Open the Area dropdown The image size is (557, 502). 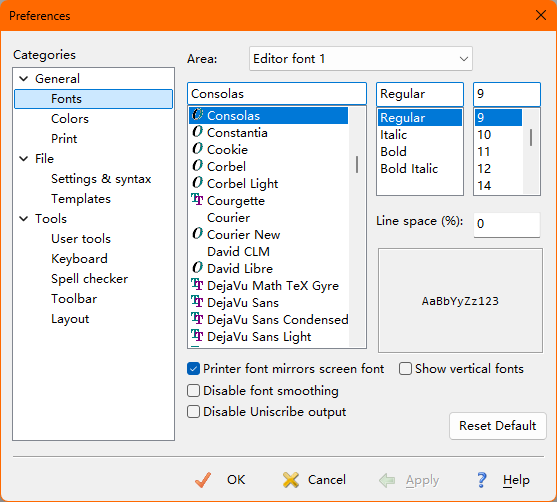(x=361, y=59)
